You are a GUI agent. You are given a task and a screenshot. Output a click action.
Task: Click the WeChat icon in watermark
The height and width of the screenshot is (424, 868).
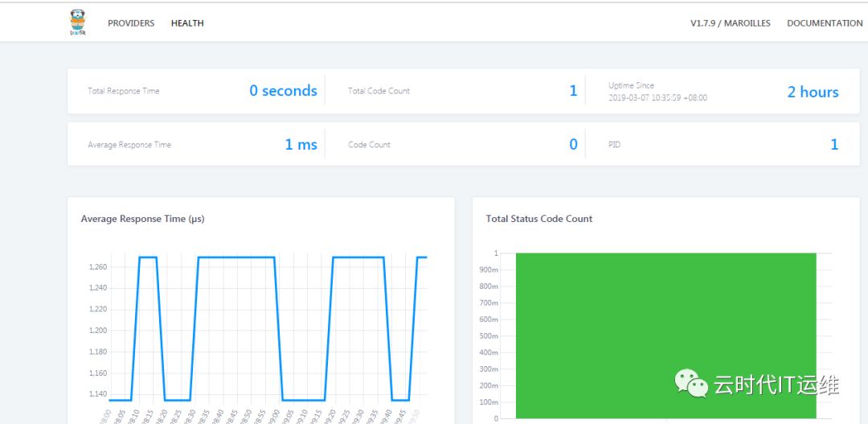(691, 383)
